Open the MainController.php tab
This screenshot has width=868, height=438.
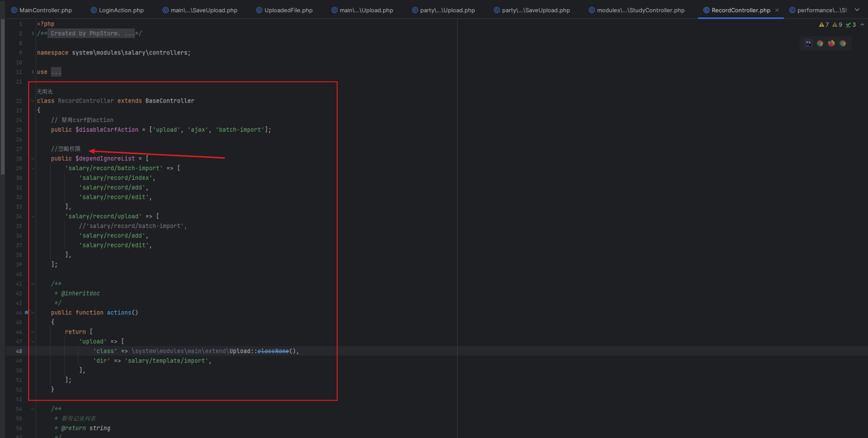click(42, 10)
